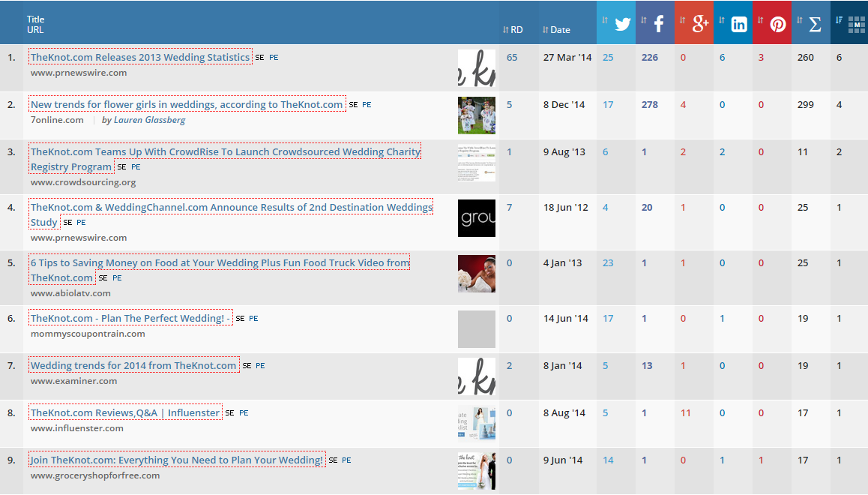Sort results by Google+ shares column
This screenshot has width=868, height=495.
coord(694,22)
